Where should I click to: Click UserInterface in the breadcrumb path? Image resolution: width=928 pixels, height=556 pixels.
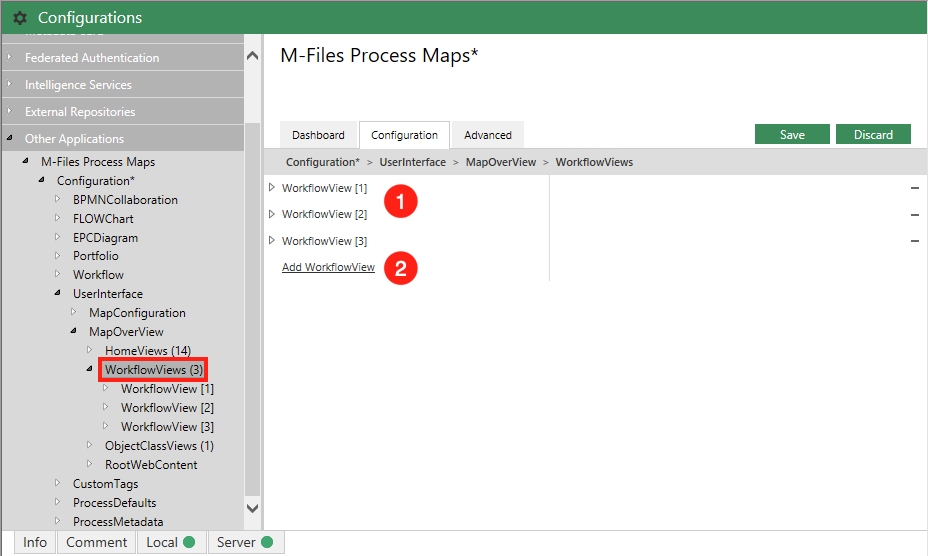pos(412,162)
